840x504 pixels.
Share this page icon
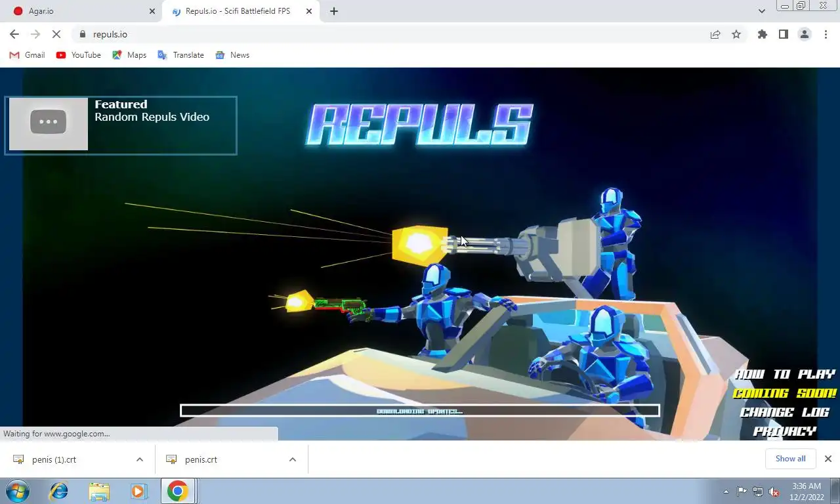coord(715,34)
